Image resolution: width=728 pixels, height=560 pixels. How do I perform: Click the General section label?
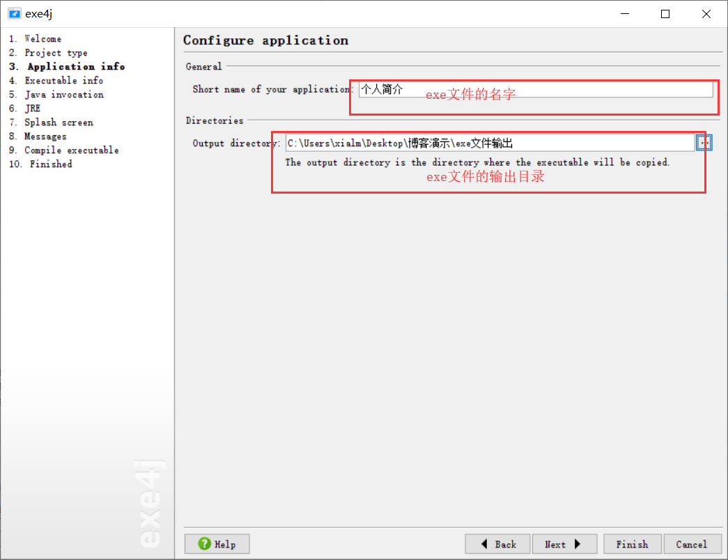coord(204,66)
